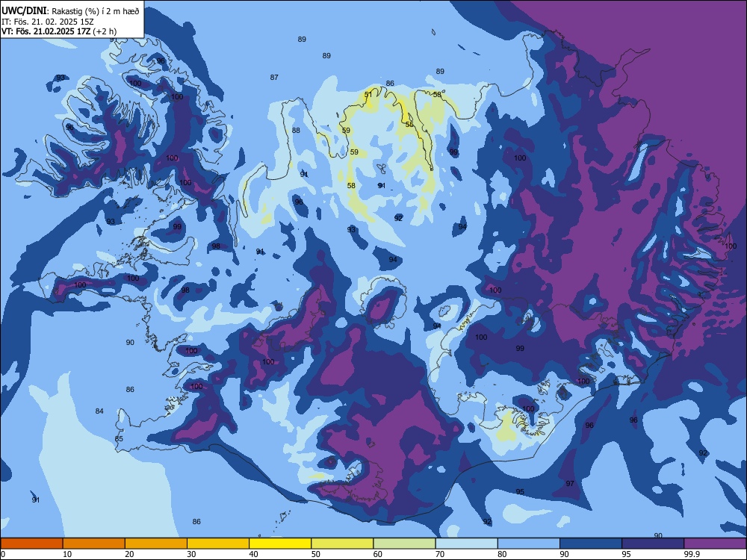Click the 'IT: Fös. 21. 02. 2025 15Z' line
The image size is (747, 560).
click(47, 22)
